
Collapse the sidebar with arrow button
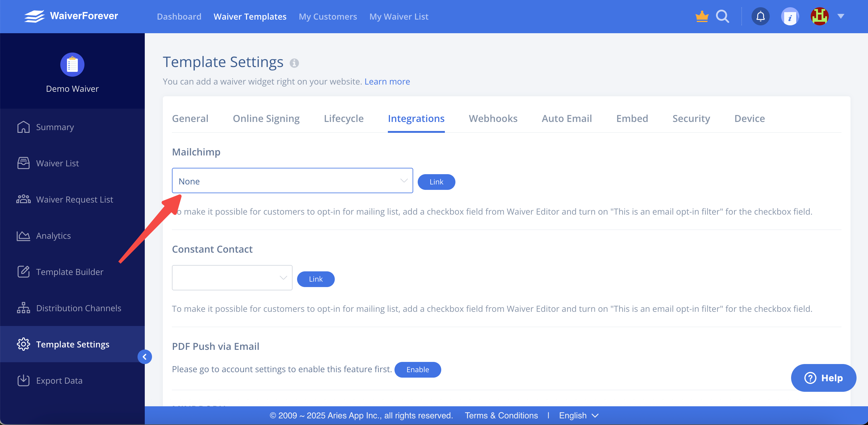(x=144, y=356)
